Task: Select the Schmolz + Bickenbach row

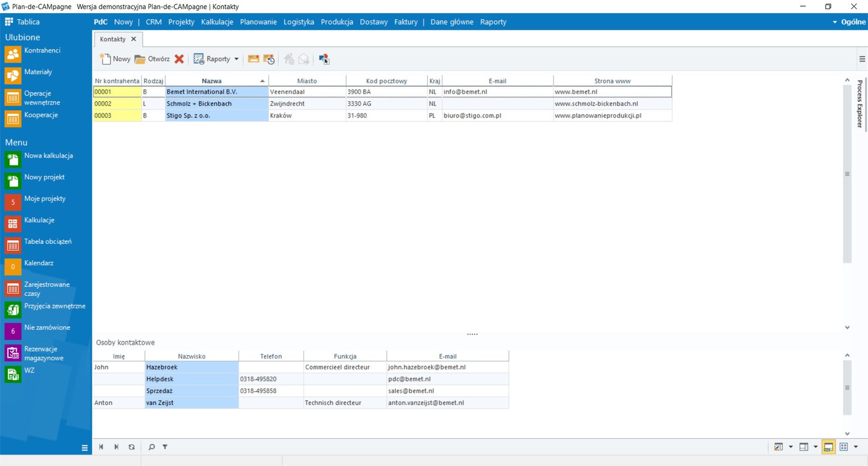Action: (x=383, y=103)
